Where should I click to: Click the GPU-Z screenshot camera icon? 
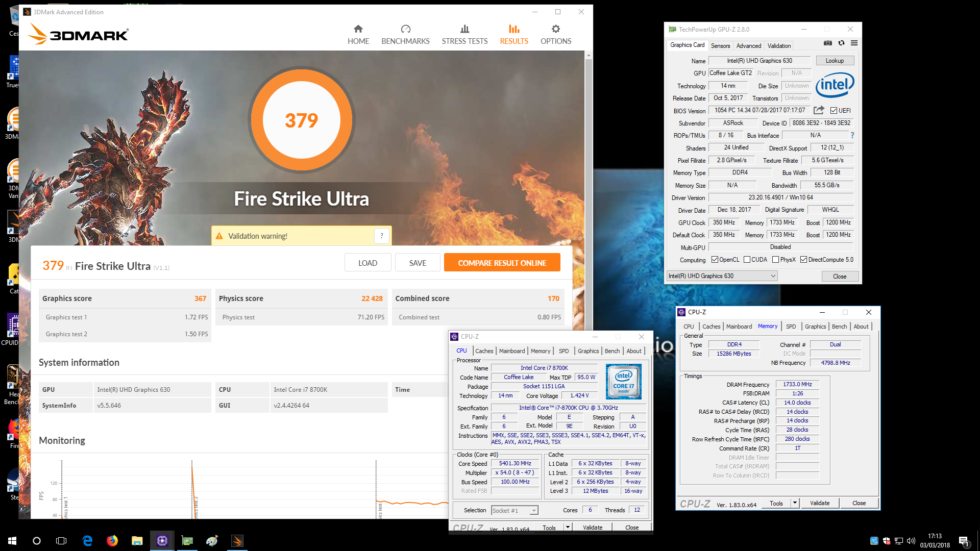(828, 43)
